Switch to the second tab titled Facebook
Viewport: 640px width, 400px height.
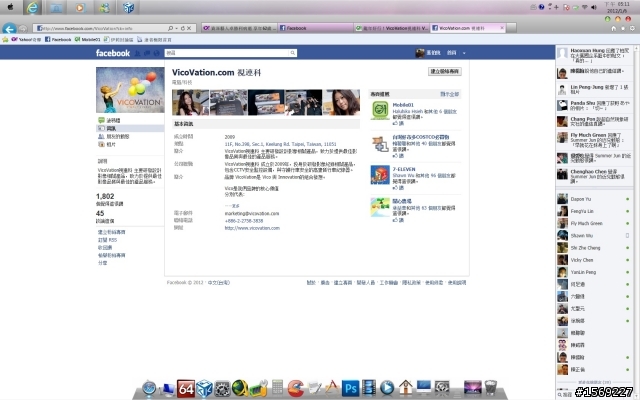pyautogui.click(x=316, y=28)
